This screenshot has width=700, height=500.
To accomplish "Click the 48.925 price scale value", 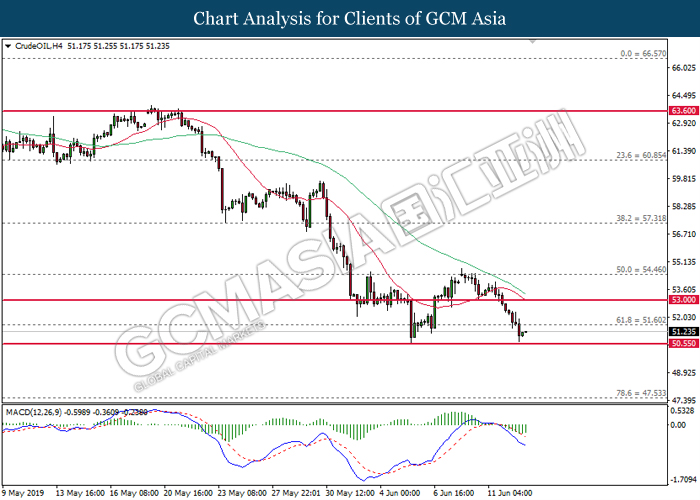I will coord(683,372).
